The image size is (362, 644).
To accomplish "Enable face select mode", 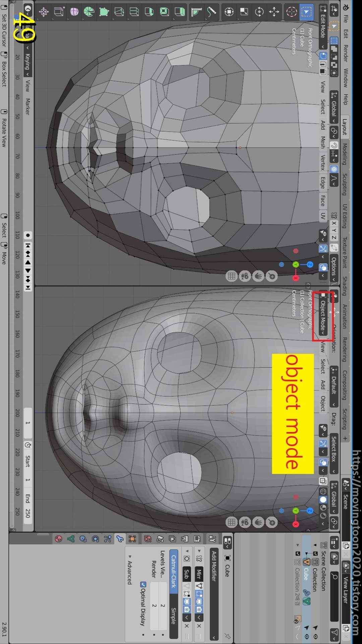I will pos(323,72).
